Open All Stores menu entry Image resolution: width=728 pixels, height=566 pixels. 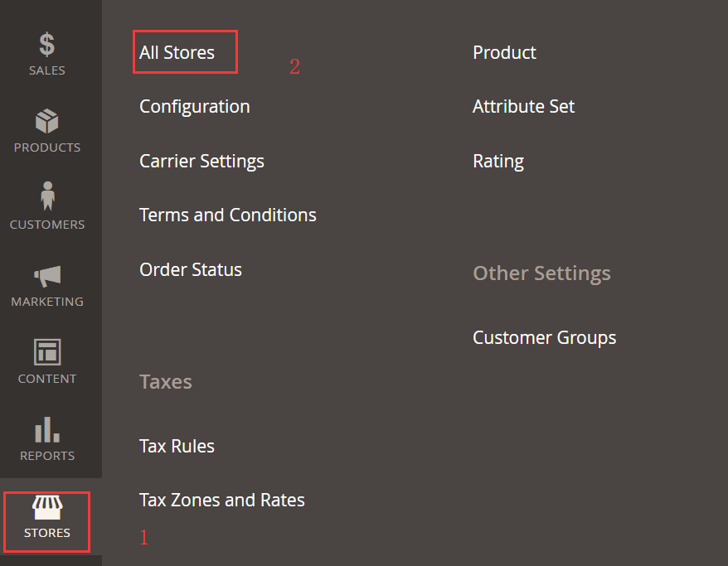click(x=177, y=52)
